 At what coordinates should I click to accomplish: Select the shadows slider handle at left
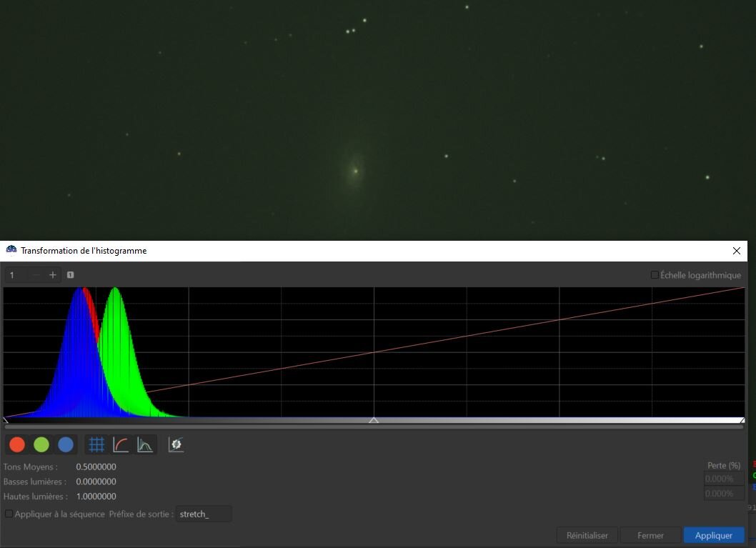click(x=5, y=420)
